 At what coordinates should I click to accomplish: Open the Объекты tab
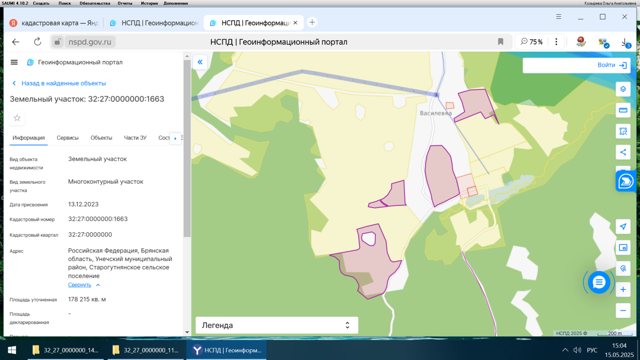pyautogui.click(x=101, y=138)
